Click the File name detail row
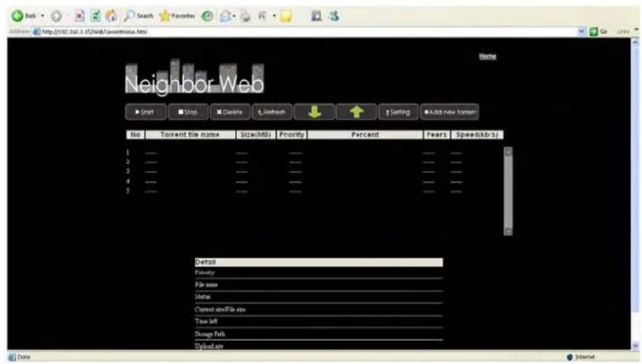This screenshot has height=364, width=642. coord(318,284)
